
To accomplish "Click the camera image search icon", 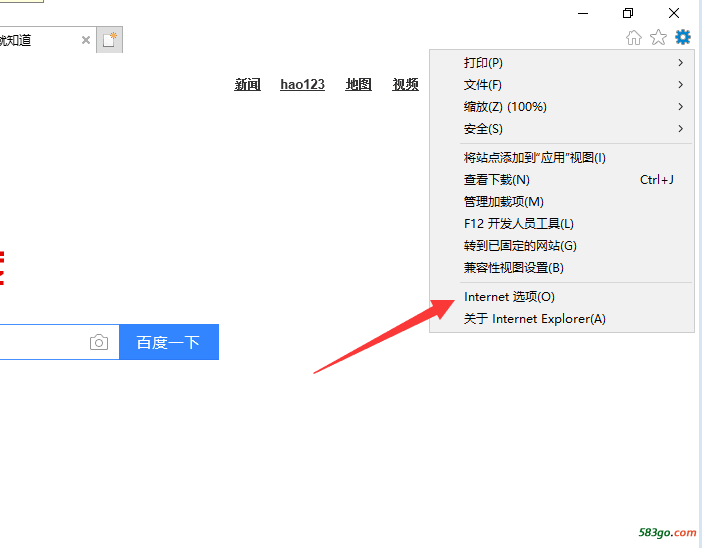I will (x=99, y=342).
